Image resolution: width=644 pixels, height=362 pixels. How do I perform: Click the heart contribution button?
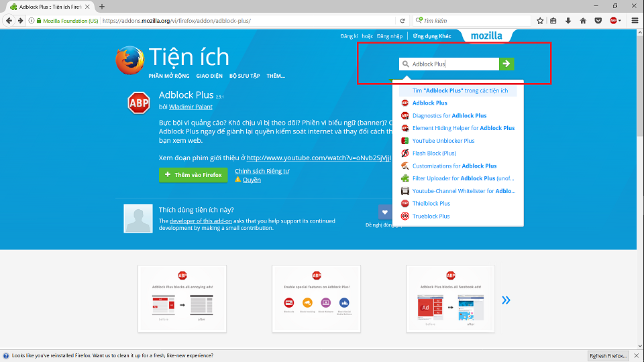point(384,213)
